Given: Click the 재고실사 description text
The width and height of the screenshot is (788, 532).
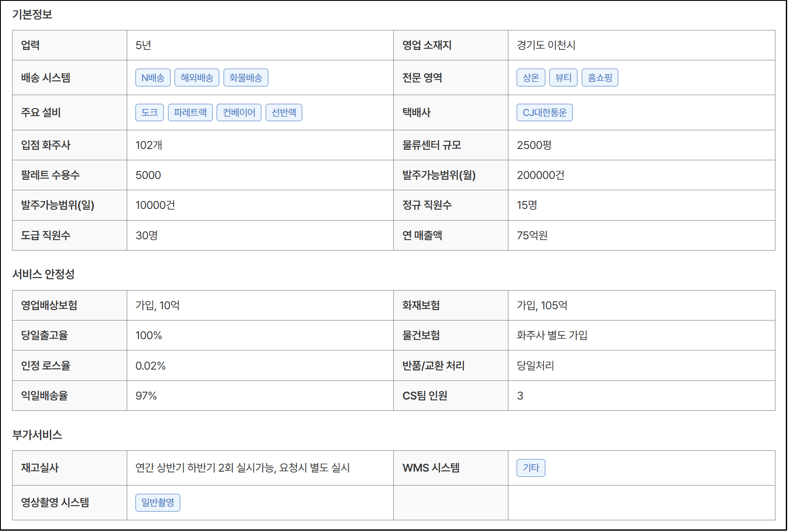Looking at the screenshot, I should tap(242, 468).
